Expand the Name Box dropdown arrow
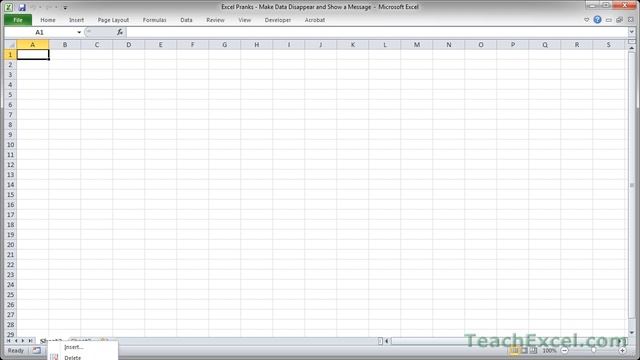Screen dimensions: 640x360 [x=79, y=32]
